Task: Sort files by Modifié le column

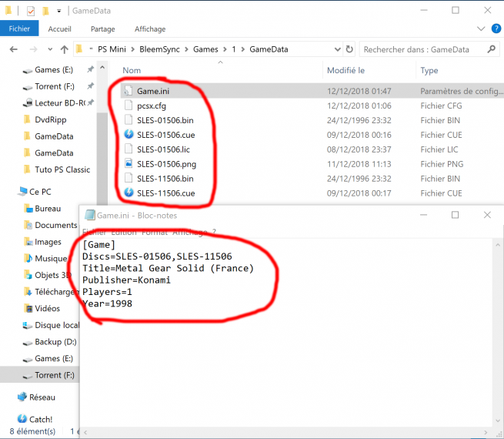Action: click(x=345, y=70)
